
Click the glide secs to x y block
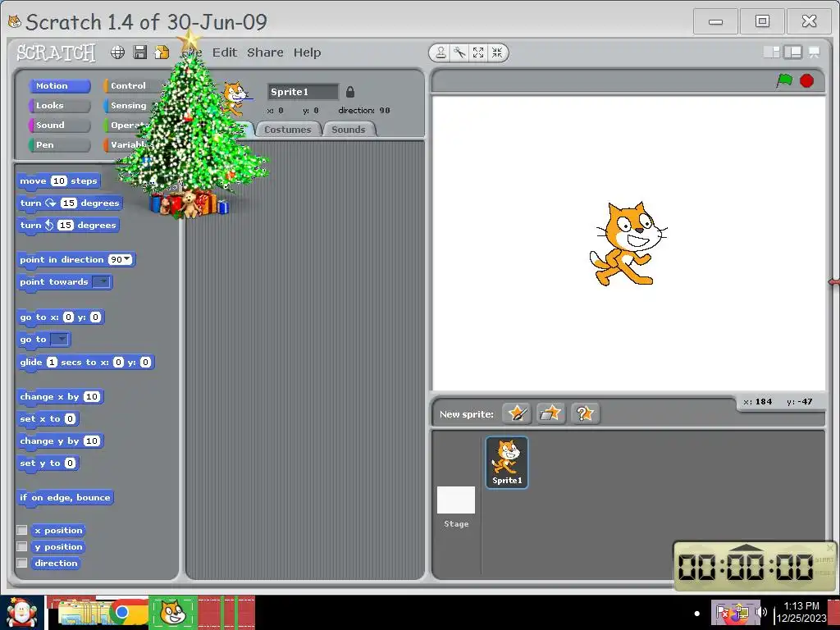(85, 362)
